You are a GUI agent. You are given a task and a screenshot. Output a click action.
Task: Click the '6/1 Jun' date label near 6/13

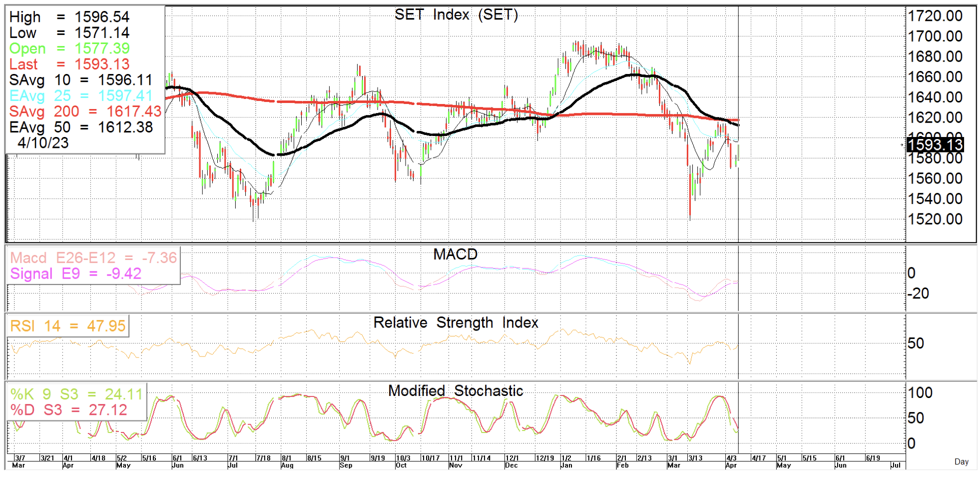(178, 461)
